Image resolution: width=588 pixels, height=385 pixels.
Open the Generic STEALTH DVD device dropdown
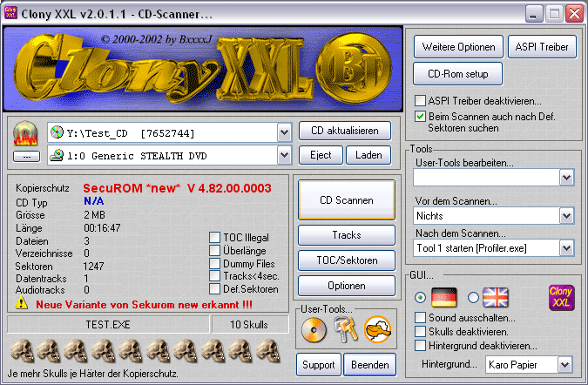[x=284, y=155]
